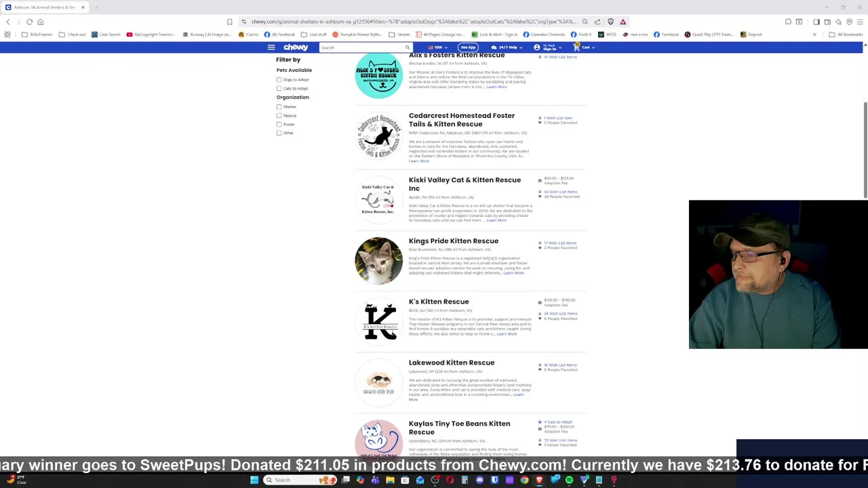Viewport: 868px width, 488px height.
Task: Open Kings Pride Kitten Rescue listing
Action: (453, 241)
